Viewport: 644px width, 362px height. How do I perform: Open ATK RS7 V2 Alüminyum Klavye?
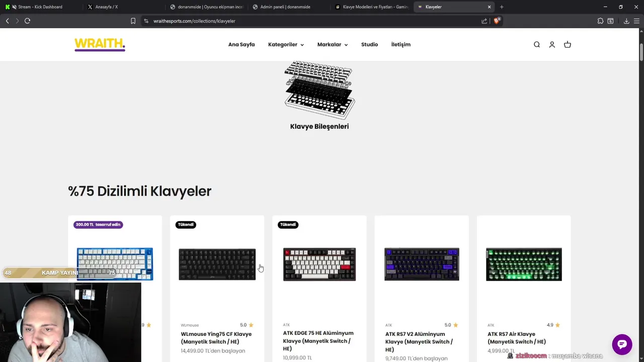[419, 341]
